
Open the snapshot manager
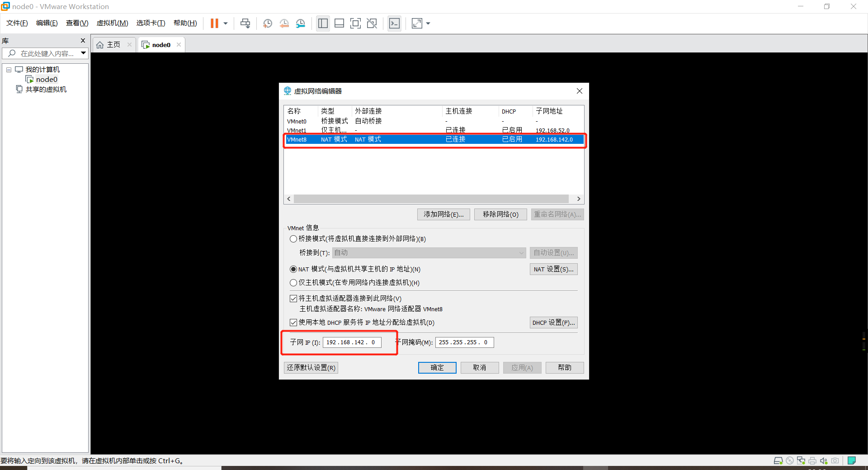click(301, 23)
